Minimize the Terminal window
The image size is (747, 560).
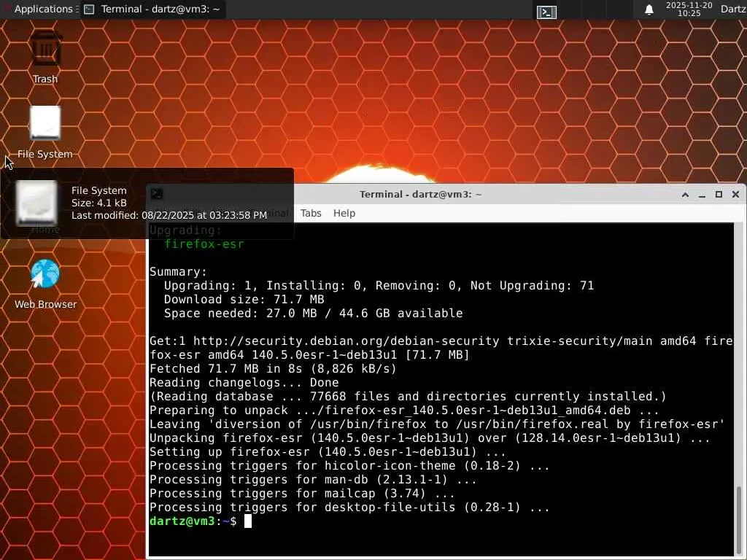[702, 194]
